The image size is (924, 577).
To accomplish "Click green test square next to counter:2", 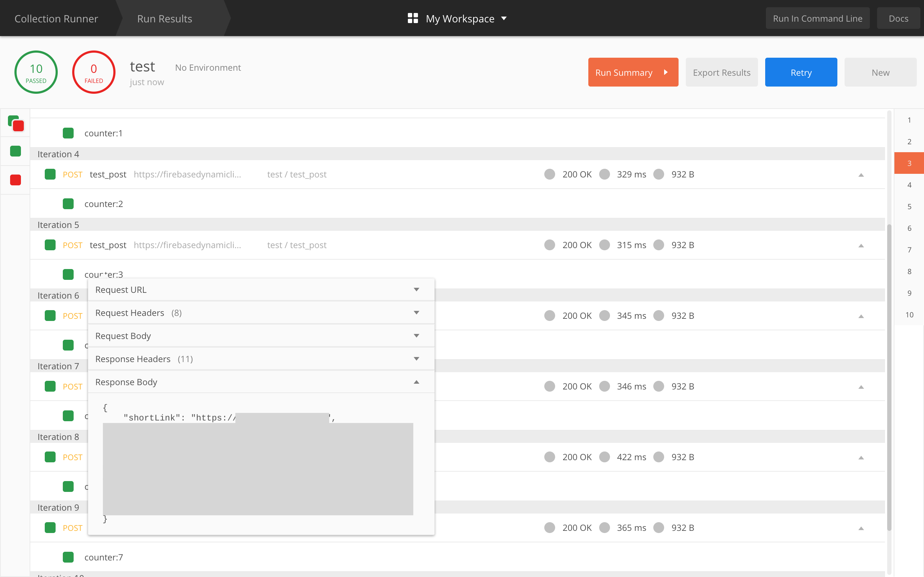I will point(68,204).
